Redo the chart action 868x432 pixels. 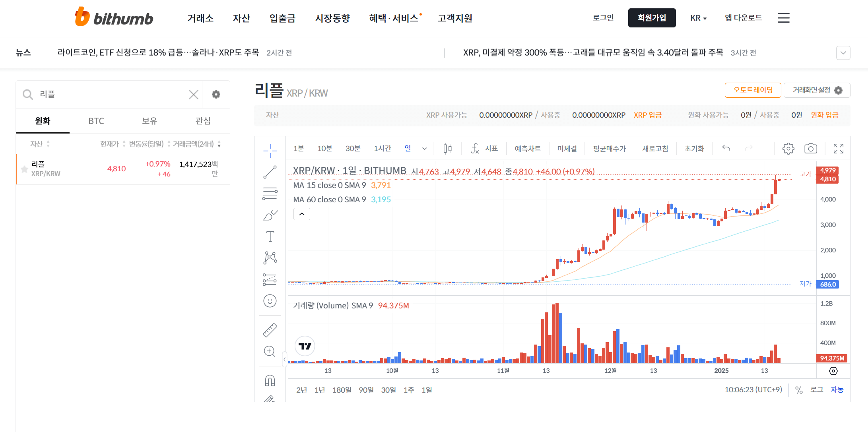click(x=749, y=148)
